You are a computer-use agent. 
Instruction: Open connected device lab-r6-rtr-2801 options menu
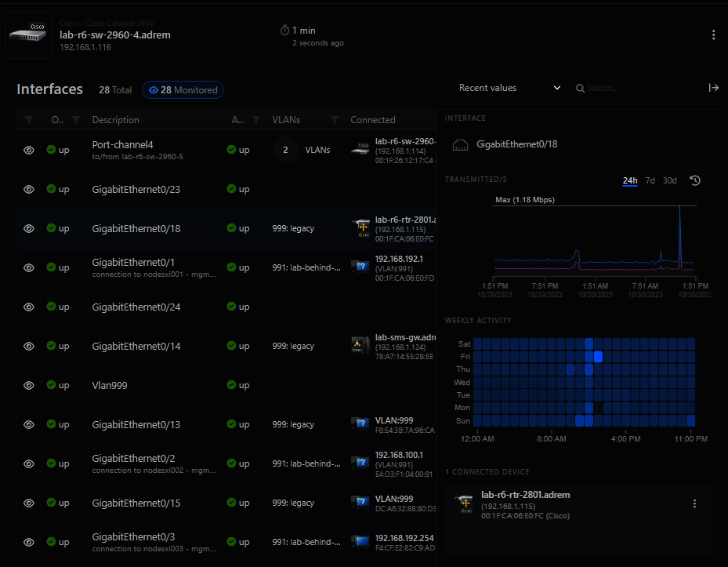coord(694,503)
